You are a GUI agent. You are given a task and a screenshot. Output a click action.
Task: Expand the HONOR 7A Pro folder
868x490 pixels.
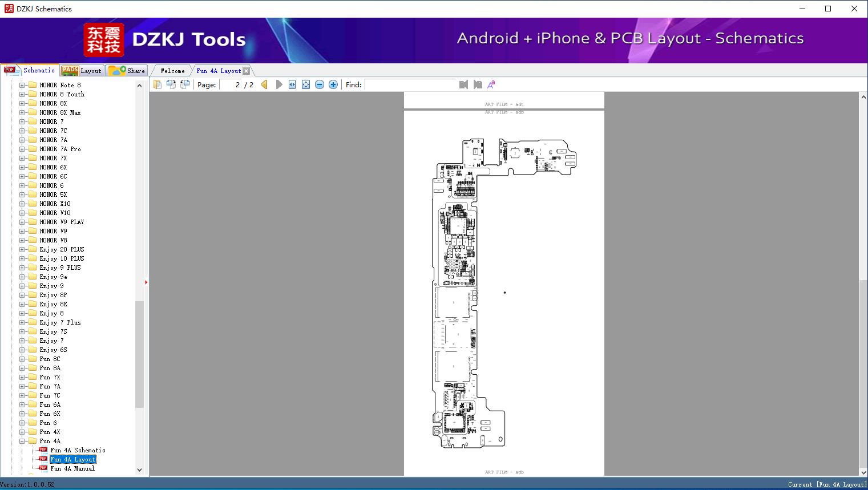click(22, 149)
